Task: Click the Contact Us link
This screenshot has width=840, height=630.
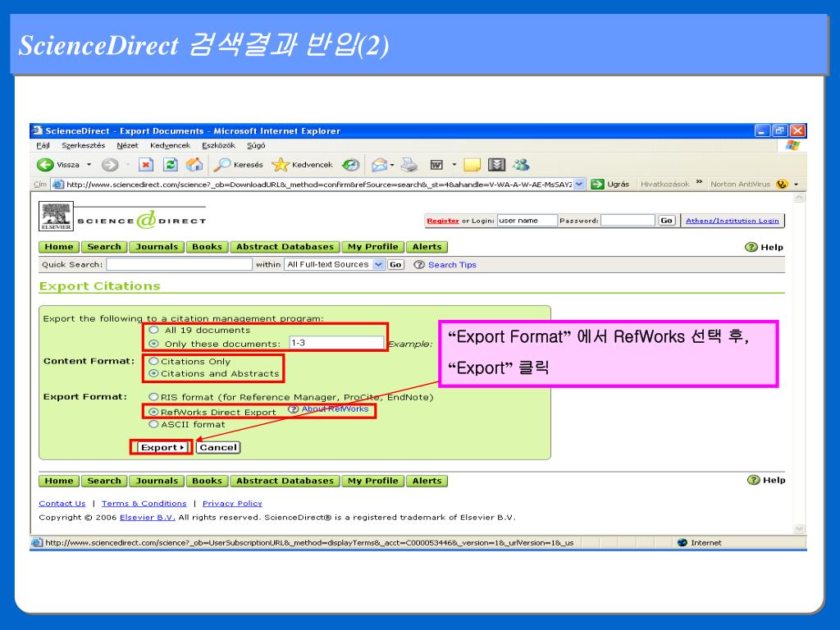Action: (62, 504)
